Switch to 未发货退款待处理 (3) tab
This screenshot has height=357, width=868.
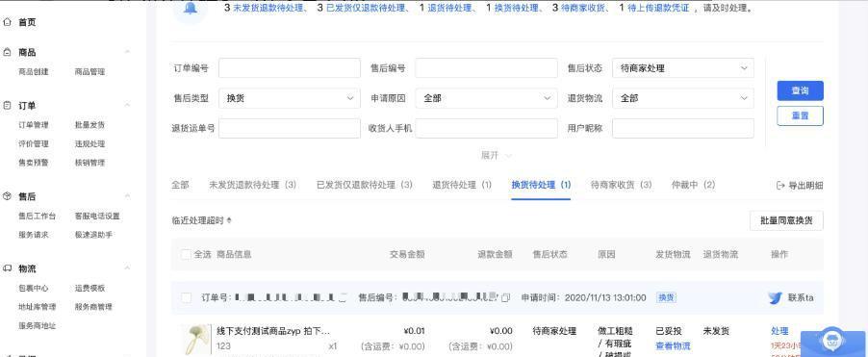point(252,185)
